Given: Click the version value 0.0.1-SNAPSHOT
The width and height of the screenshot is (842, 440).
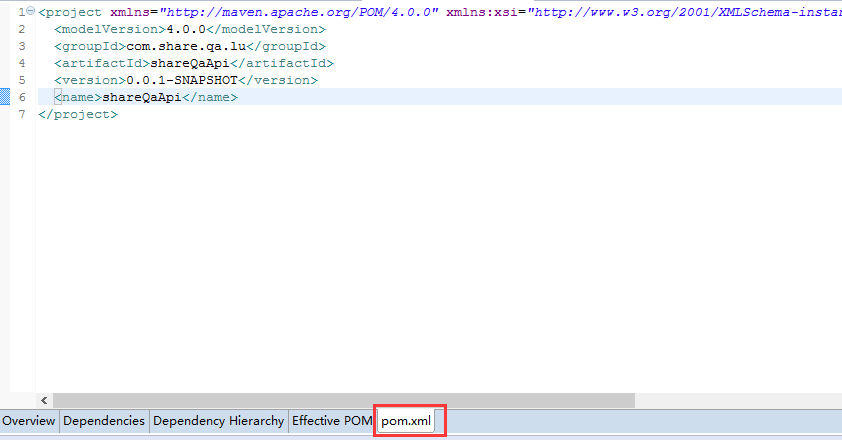Looking at the screenshot, I should click(182, 80).
